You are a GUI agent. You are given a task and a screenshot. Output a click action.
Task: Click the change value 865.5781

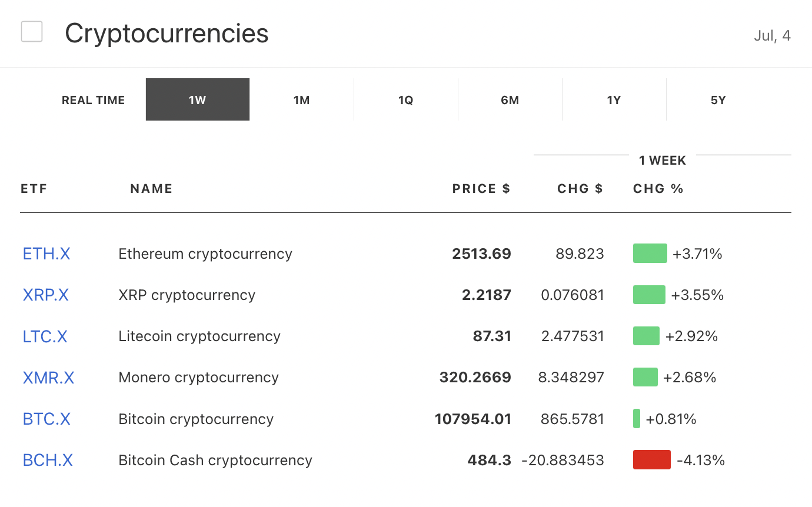click(x=573, y=419)
